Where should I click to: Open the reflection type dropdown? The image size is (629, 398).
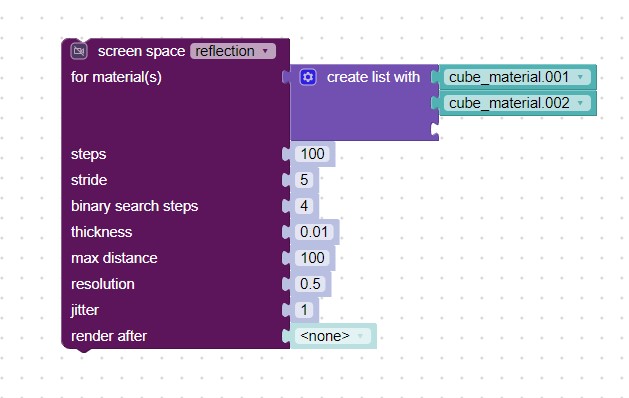coord(233,51)
